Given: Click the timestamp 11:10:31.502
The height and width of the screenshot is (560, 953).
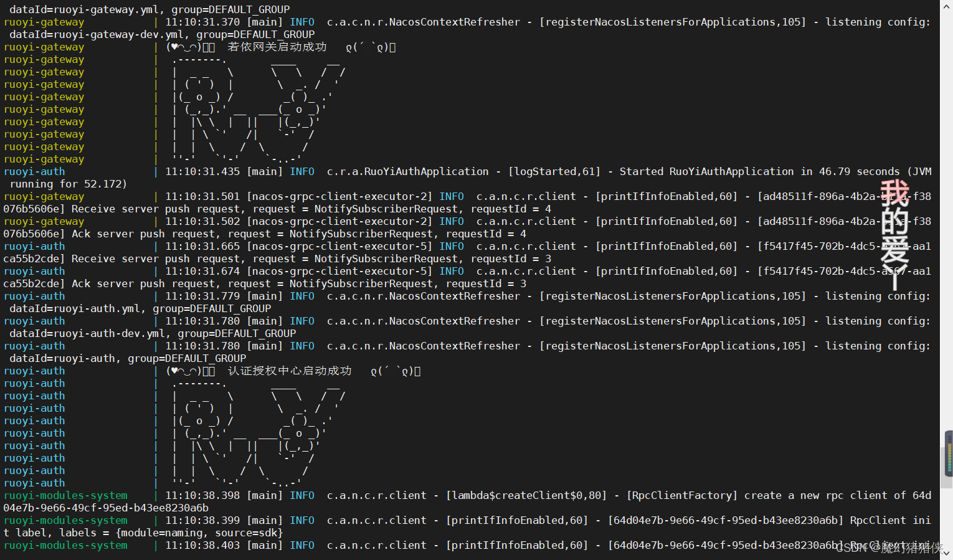Looking at the screenshot, I should pyautogui.click(x=202, y=221).
